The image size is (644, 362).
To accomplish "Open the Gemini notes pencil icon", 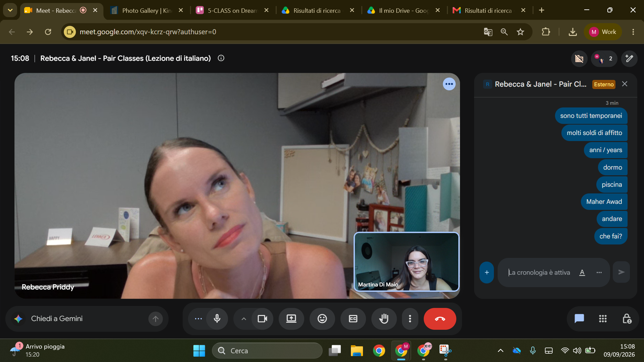I will 629,59.
